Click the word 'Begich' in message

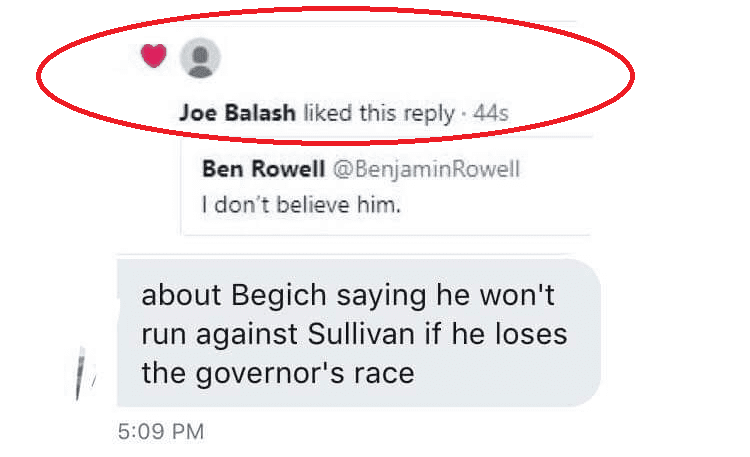coord(279,295)
